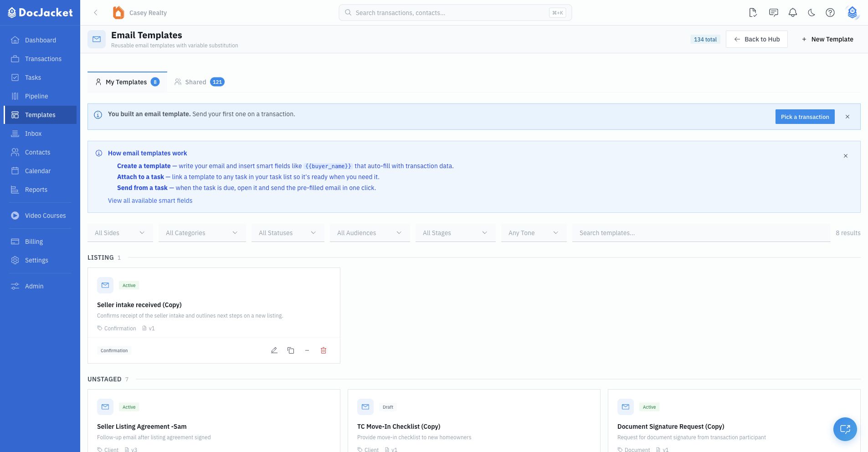
Task: Open the floating chat support button
Action: click(845, 429)
